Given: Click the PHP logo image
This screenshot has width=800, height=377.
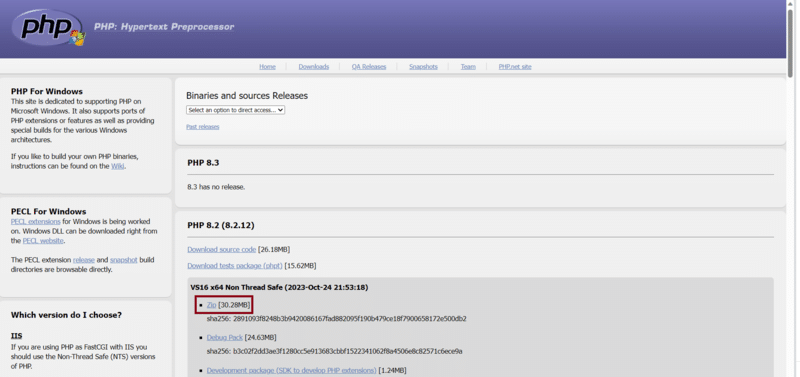Looking at the screenshot, I should 48,28.
